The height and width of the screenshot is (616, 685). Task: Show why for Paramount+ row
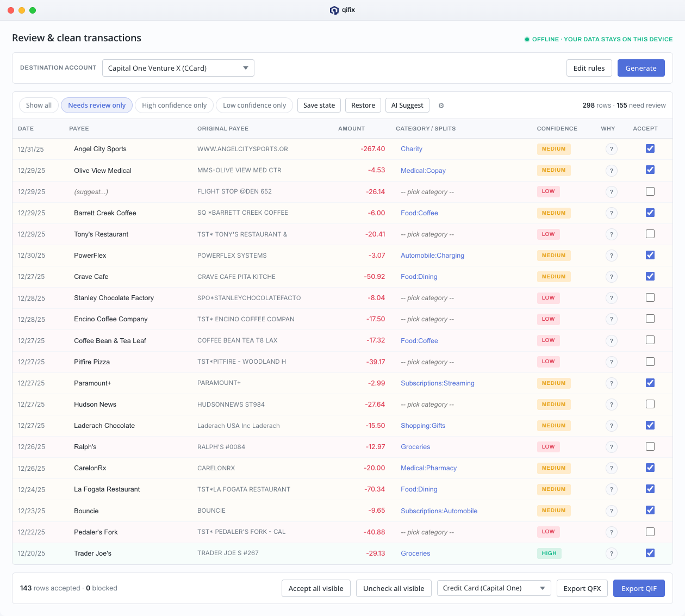(612, 383)
